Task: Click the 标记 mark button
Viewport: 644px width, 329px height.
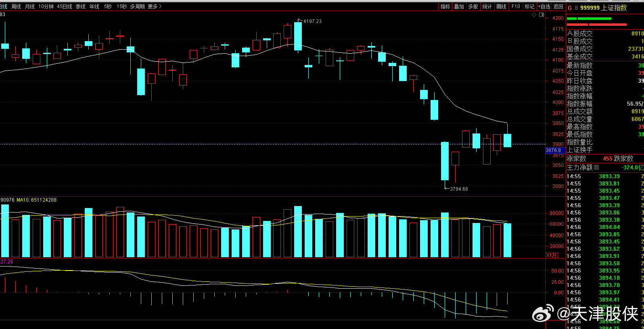Action: pyautogui.click(x=529, y=6)
